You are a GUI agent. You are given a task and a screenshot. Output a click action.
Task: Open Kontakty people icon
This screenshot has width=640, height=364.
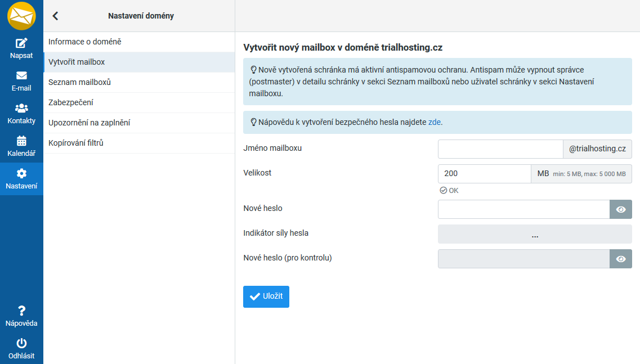click(x=21, y=108)
